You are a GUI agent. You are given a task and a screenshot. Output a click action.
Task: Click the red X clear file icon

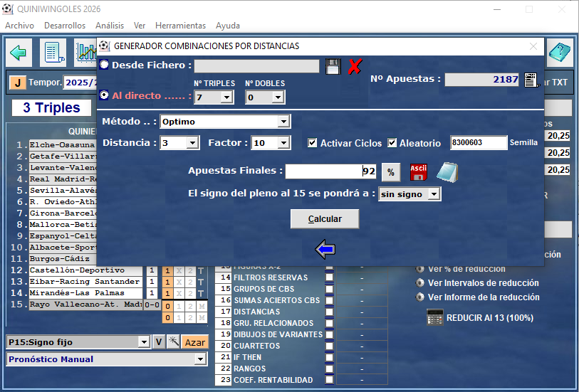coord(355,66)
